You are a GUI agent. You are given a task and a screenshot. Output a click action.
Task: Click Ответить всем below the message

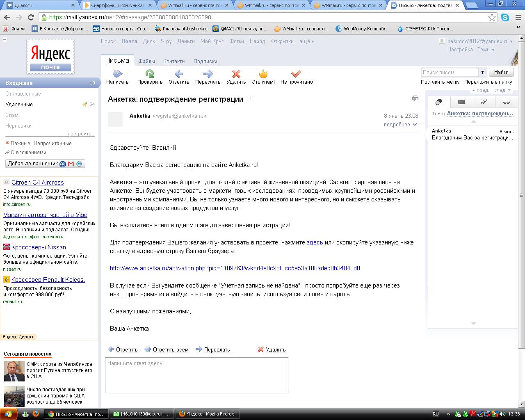(x=171, y=349)
